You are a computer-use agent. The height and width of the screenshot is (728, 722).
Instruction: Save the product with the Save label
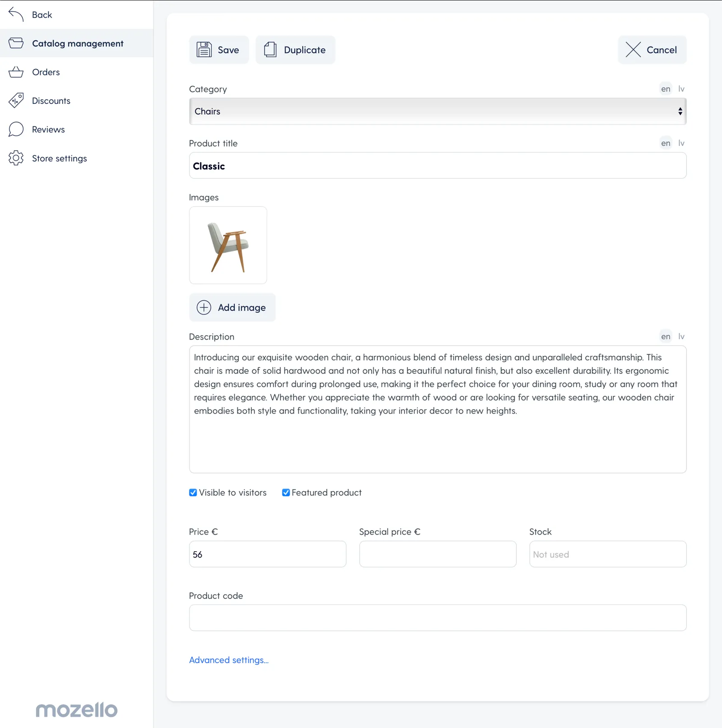pos(228,50)
